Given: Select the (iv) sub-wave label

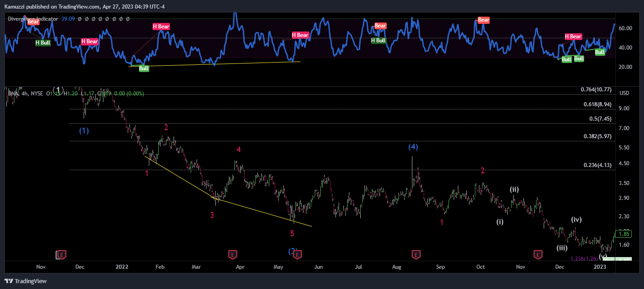Looking at the screenshot, I should 577,220.
